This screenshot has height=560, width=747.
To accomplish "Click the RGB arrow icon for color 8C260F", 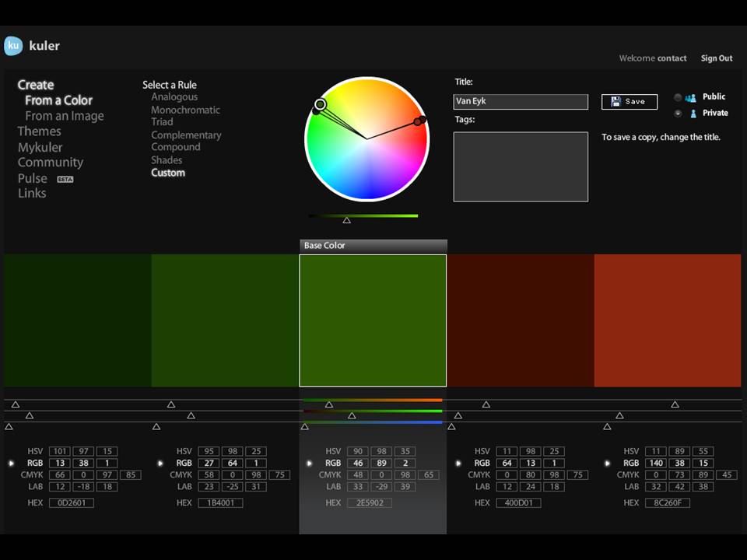I will click(608, 463).
